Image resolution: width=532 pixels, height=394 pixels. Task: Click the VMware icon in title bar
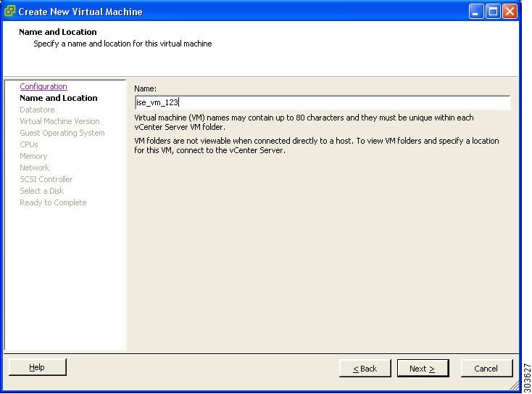pos(9,11)
